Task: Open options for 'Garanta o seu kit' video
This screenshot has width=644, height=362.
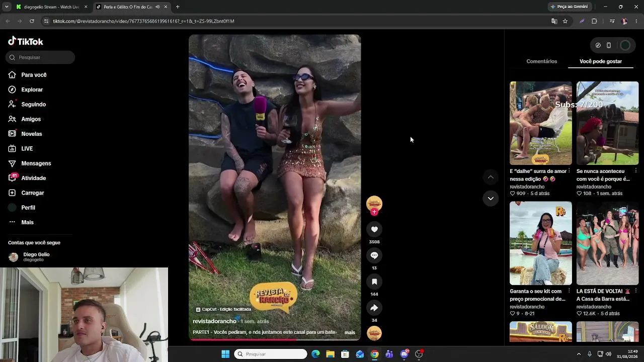Action: click(x=569, y=291)
